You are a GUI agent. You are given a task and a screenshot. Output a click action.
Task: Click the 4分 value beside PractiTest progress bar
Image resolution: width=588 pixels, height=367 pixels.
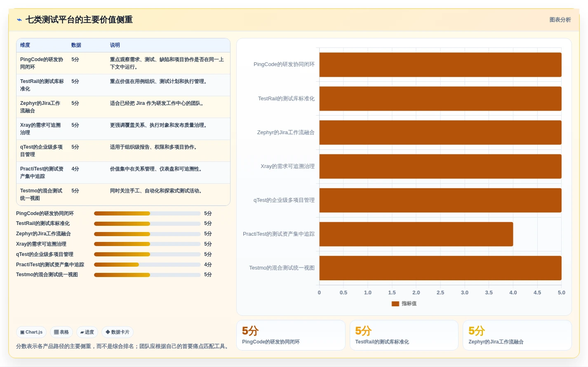coord(208,265)
